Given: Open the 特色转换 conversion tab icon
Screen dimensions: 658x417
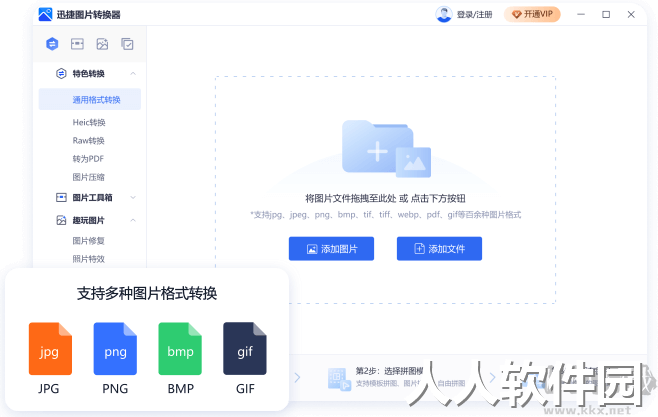Looking at the screenshot, I should tap(52, 44).
